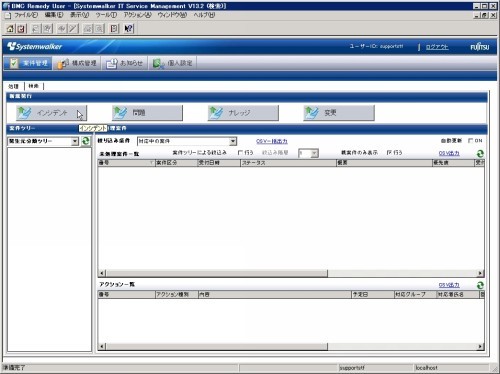
Task: Click the 対応者氏名 column header
Action: pyautogui.click(x=458, y=295)
